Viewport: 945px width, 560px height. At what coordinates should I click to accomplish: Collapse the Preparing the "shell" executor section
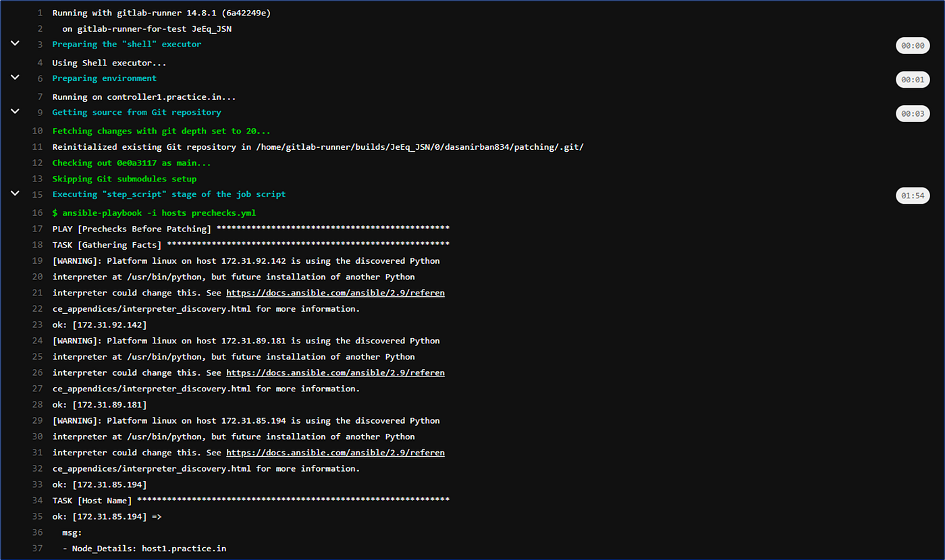click(x=15, y=43)
